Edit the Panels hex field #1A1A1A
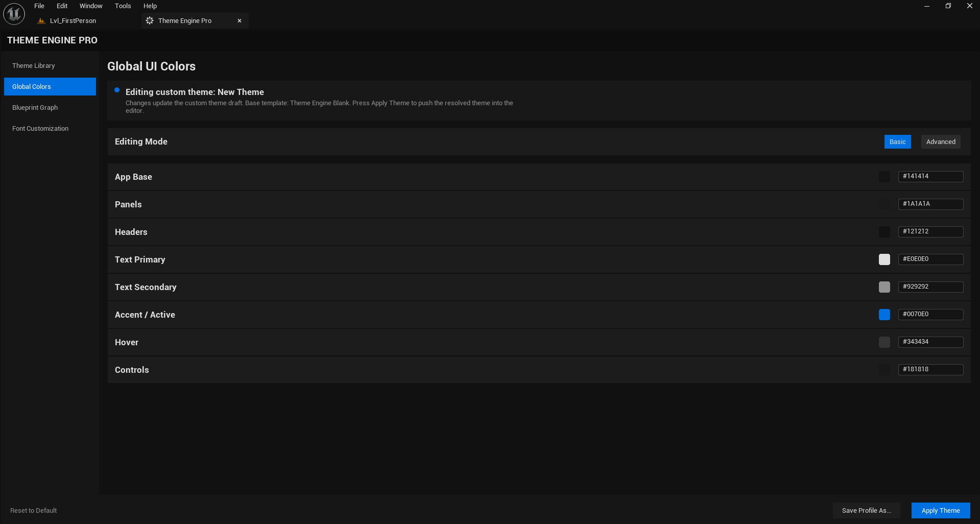 (x=931, y=204)
